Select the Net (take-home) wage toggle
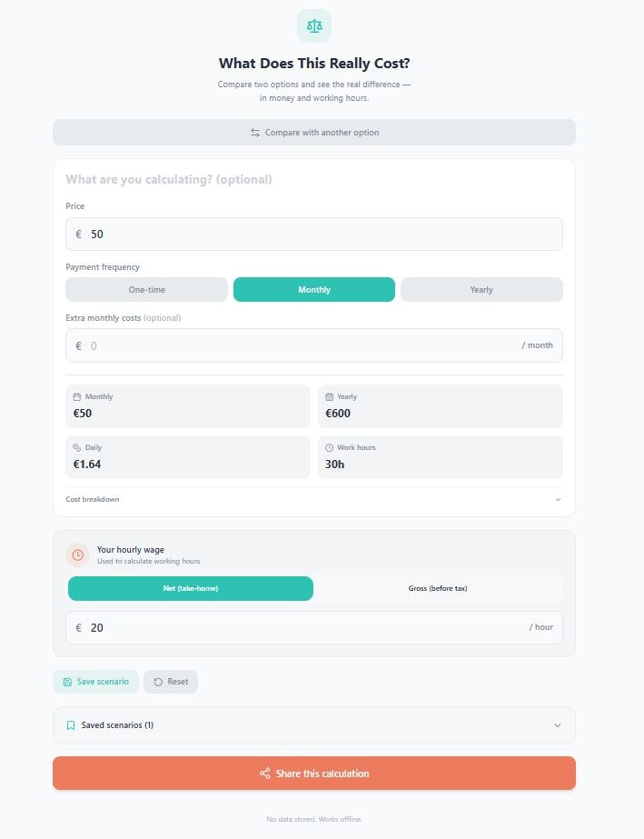The height and width of the screenshot is (839, 644). point(190,588)
